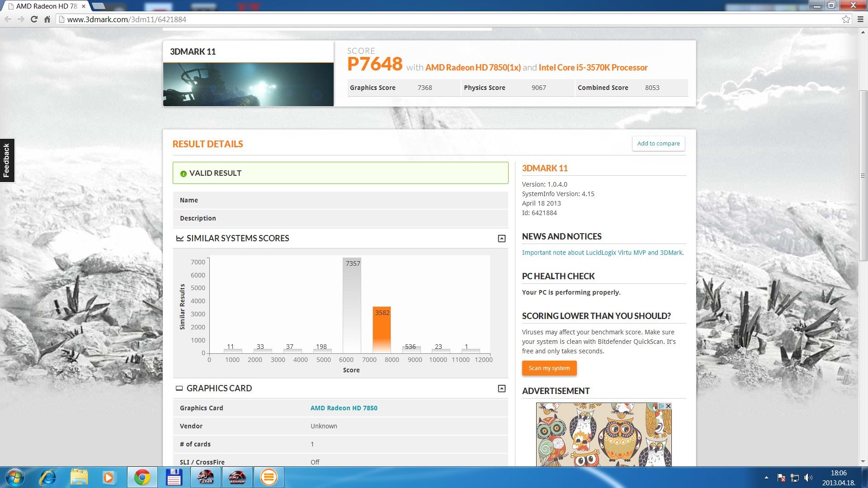This screenshot has height=488, width=868.
Task: Open Windows Media Player on taskbar
Action: click(x=108, y=478)
